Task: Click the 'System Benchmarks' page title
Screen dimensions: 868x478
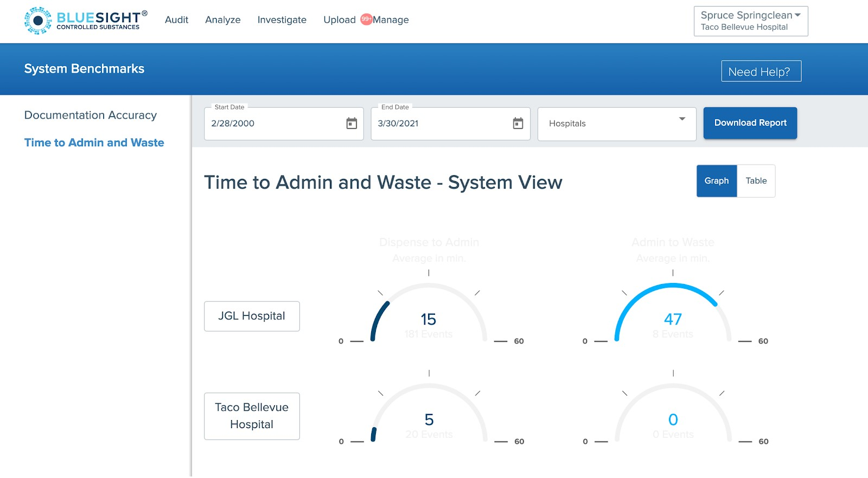Action: [x=84, y=69]
